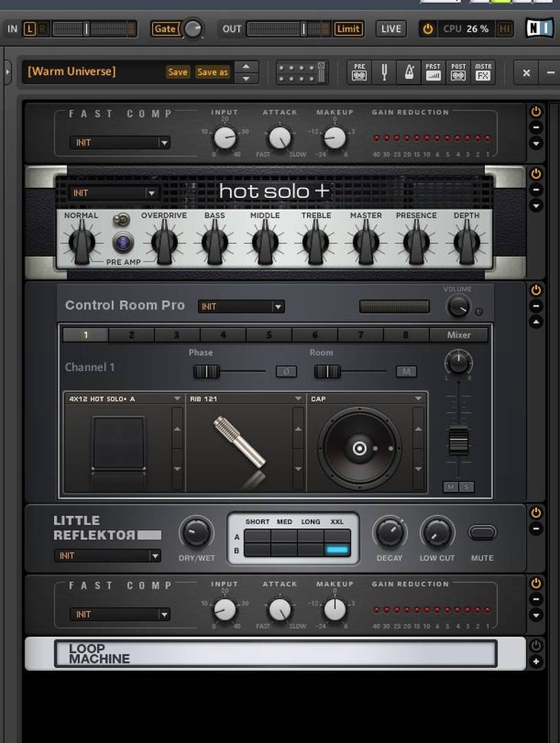Minimize the hot solo+ amp module
Image resolution: width=560 pixels, height=743 pixels.
pos(536,190)
